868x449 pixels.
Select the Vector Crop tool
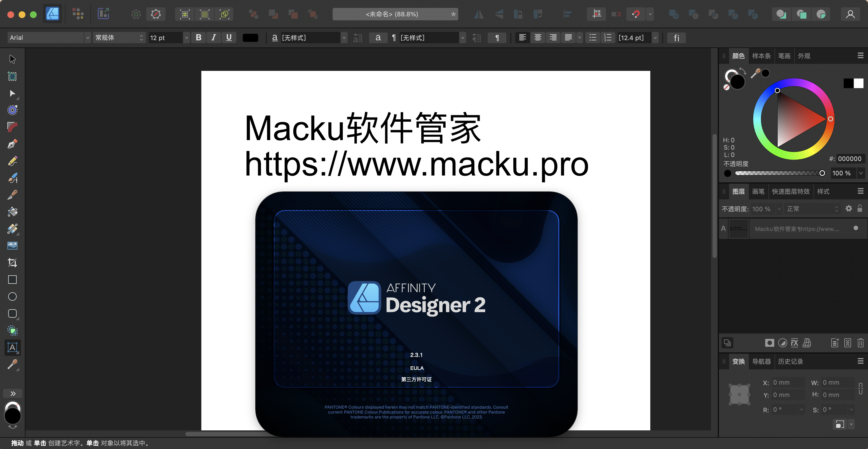pos(12,263)
